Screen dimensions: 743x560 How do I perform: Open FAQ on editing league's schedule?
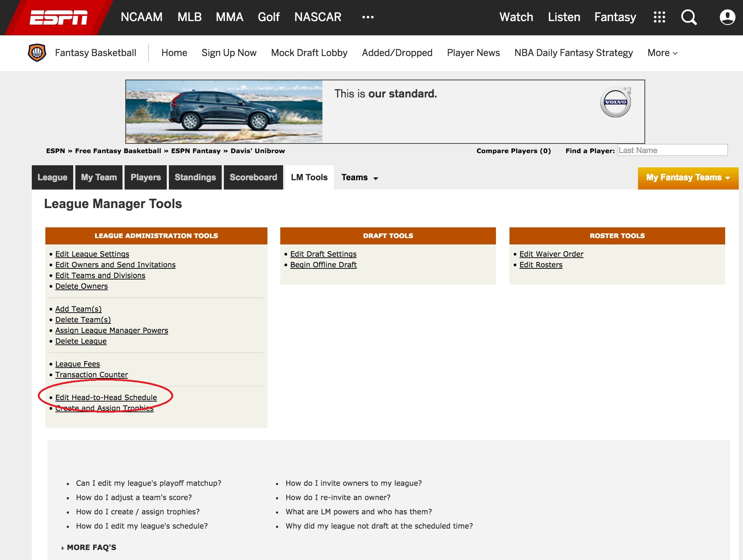point(142,526)
